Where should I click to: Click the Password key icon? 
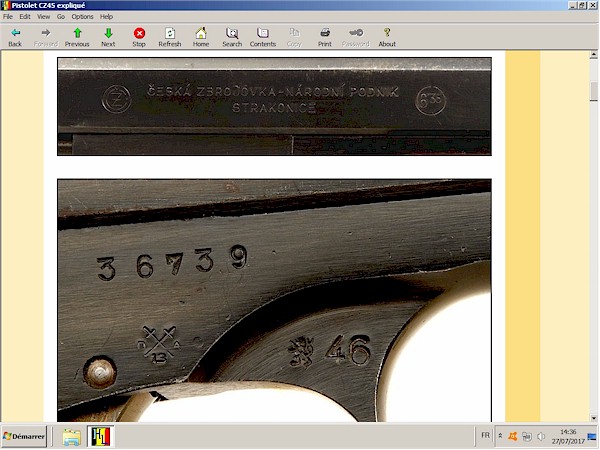pos(355,37)
